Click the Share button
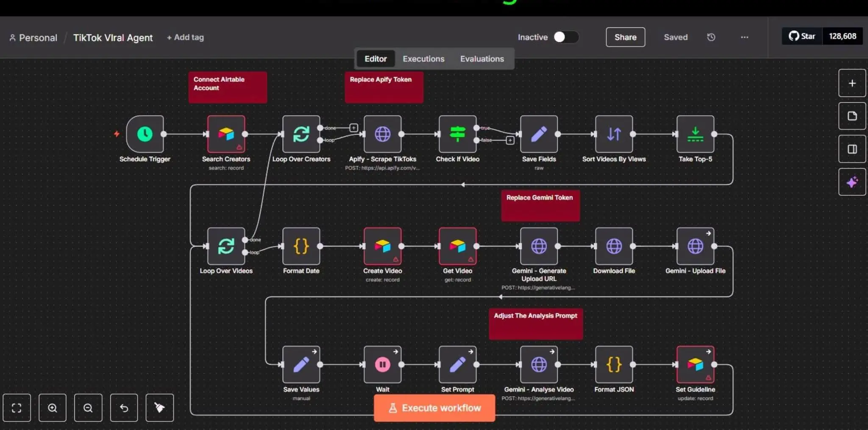This screenshot has height=430, width=868. pos(625,37)
